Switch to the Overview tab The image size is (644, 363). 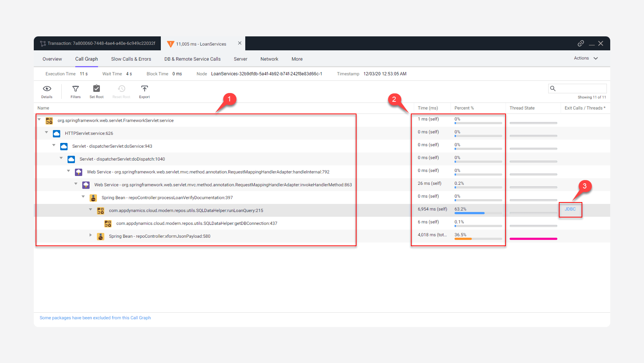(x=52, y=59)
